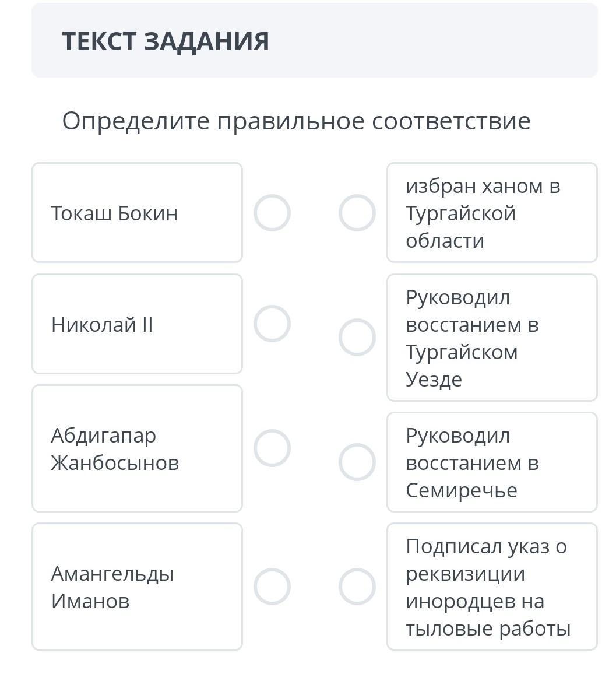Choose circle for 'избран ханом в Тургайской области'
This screenshot has height=695, width=616.
pyautogui.click(x=357, y=213)
